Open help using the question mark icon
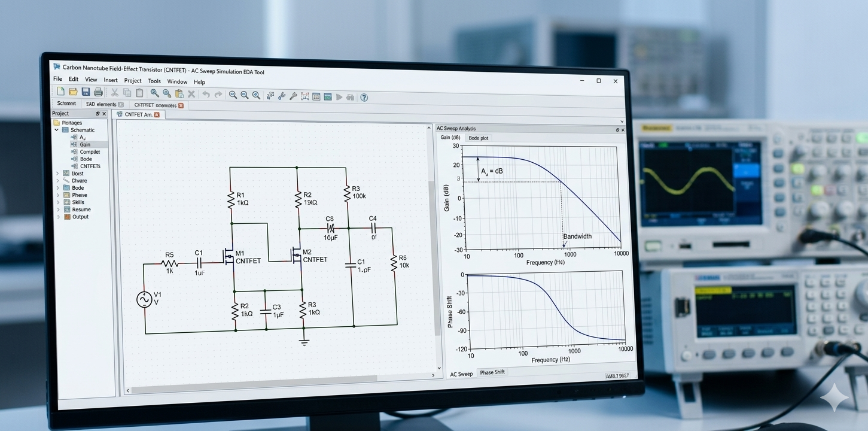The width and height of the screenshot is (868, 431). point(364,98)
